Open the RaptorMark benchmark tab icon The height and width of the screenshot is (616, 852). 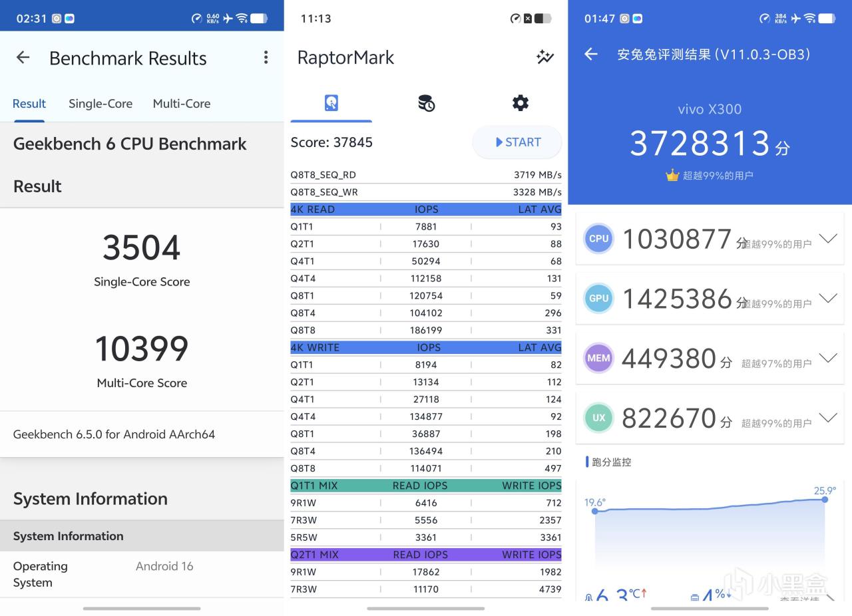[x=331, y=103]
